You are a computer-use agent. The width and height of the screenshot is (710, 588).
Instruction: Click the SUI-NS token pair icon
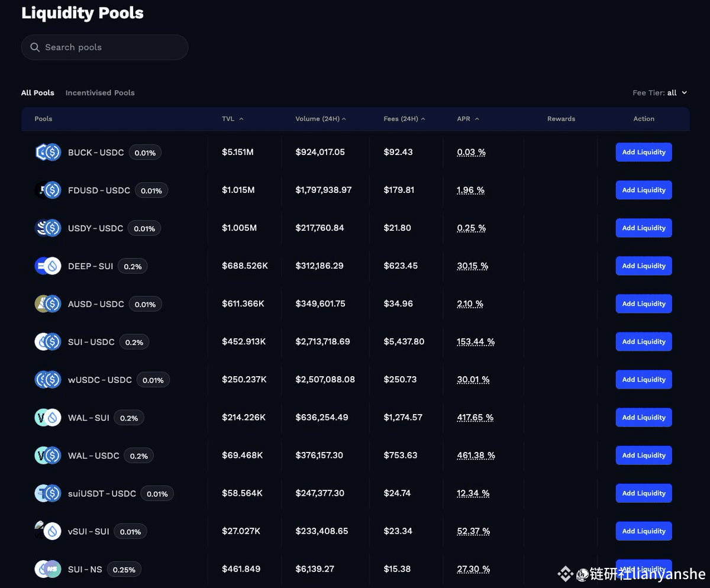click(48, 569)
